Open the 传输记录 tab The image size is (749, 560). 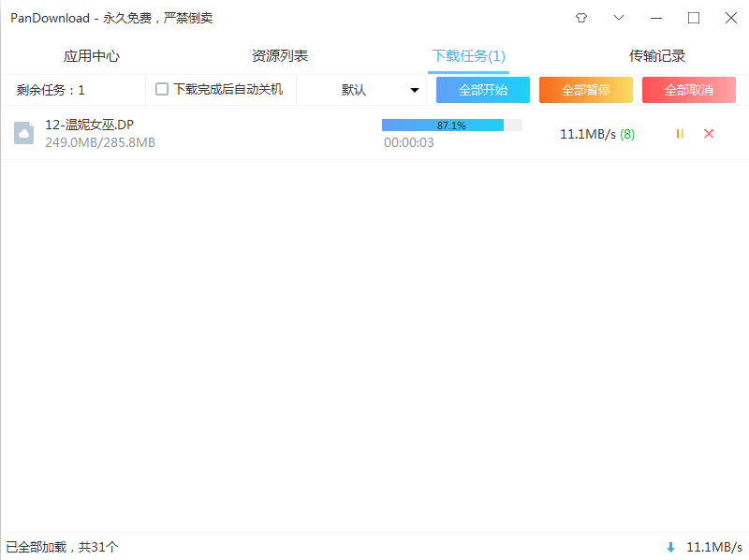pos(657,56)
